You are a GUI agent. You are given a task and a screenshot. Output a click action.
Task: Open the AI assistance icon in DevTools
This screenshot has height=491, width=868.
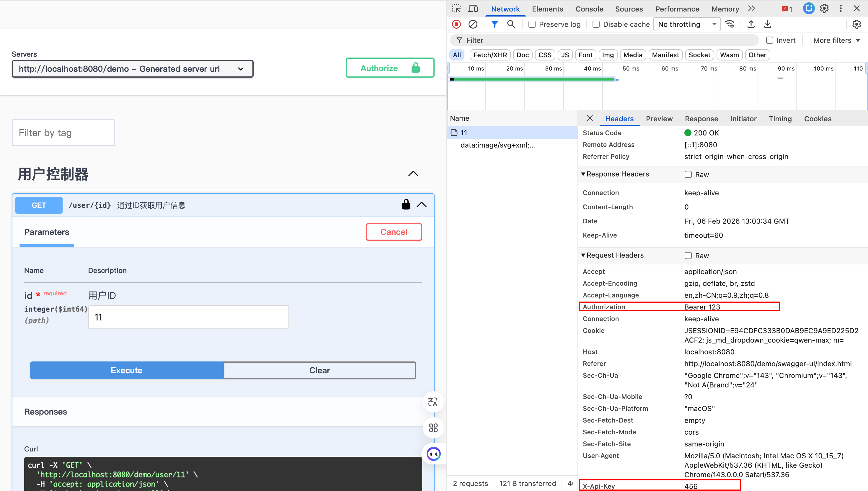[809, 9]
